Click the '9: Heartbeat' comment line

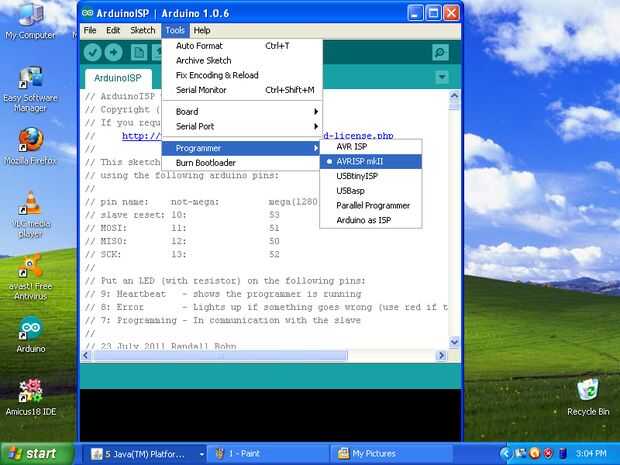223,294
